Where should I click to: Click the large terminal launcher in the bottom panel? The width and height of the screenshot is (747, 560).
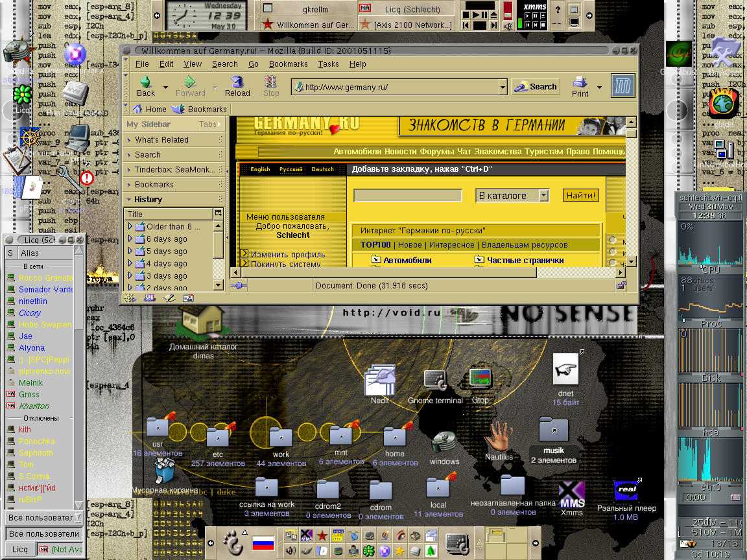click(457, 543)
